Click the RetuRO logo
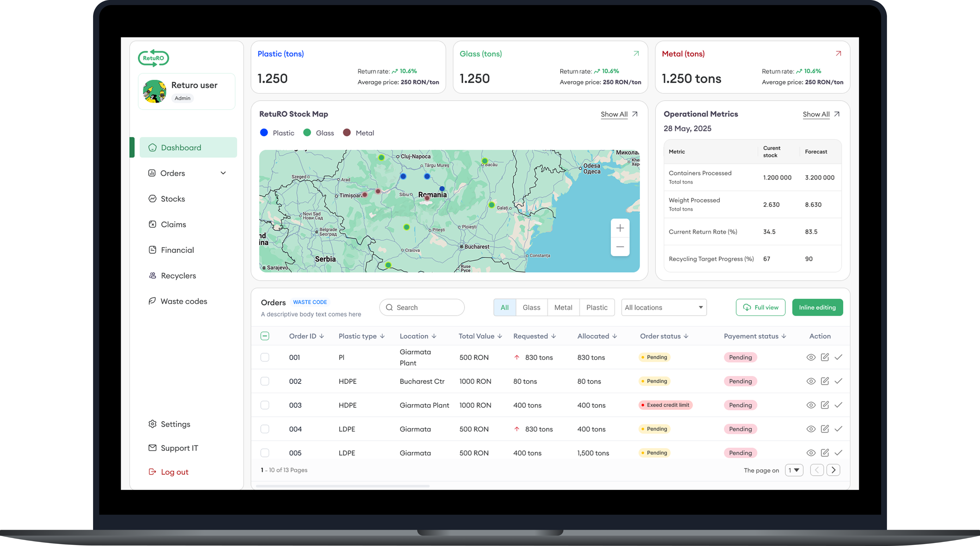Screen dimensions: 980x546 153,58
